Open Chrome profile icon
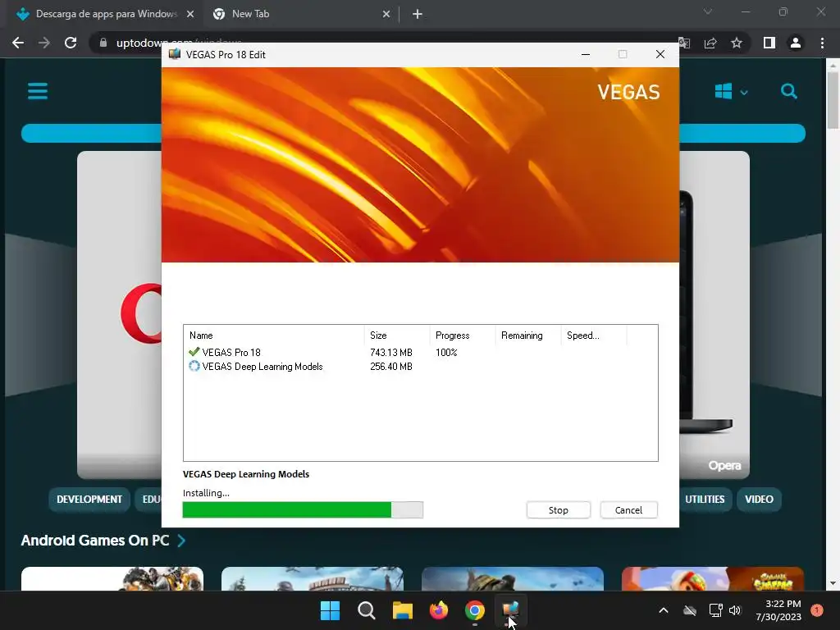Screen dimensions: 840x630 click(x=796, y=43)
